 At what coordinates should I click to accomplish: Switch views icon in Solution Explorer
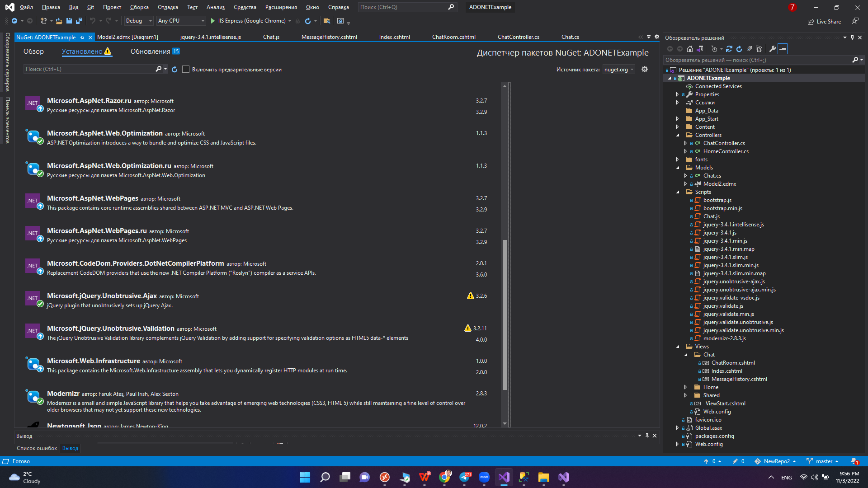(700, 49)
